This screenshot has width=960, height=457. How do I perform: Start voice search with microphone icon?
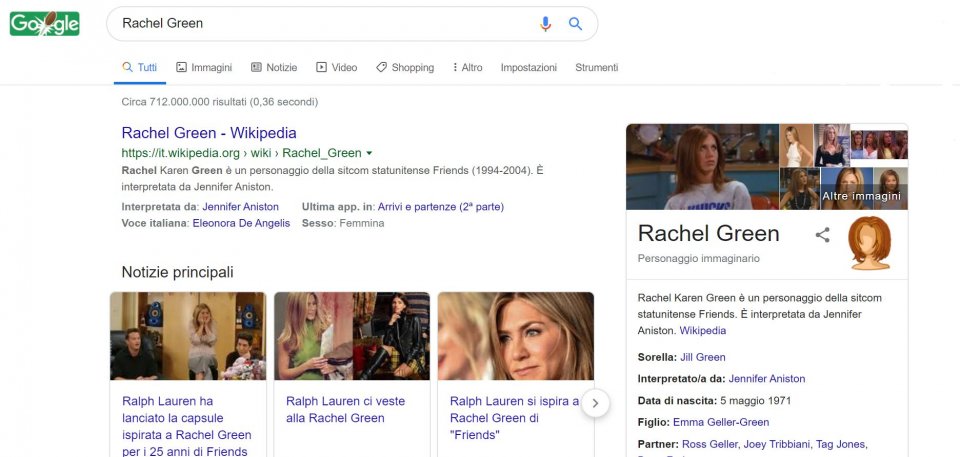545,24
